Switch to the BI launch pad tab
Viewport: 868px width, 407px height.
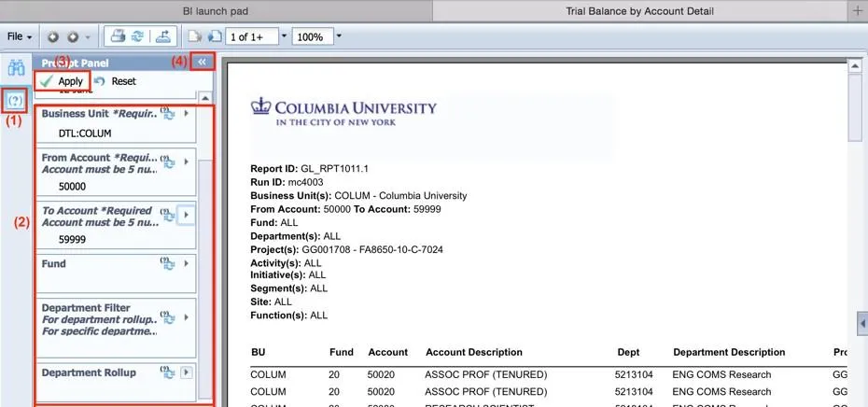click(x=216, y=11)
